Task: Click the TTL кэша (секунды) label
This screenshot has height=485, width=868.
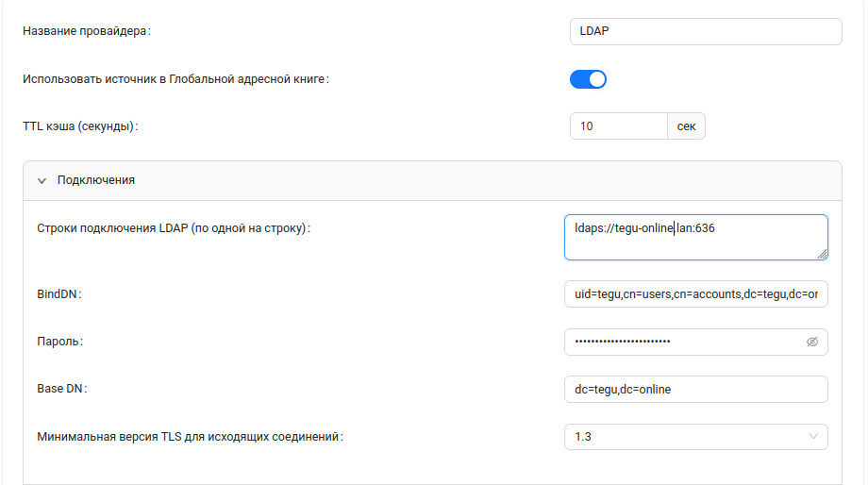Action: coord(80,126)
